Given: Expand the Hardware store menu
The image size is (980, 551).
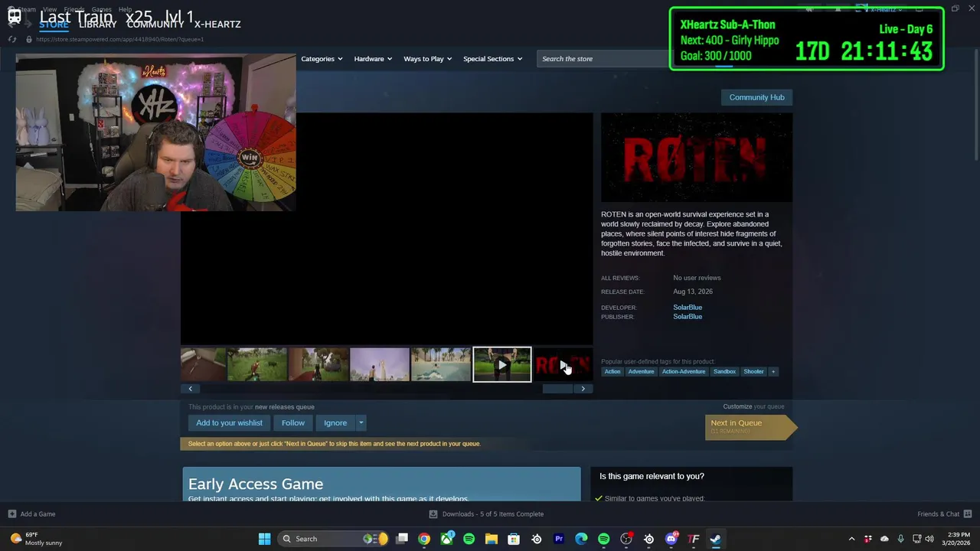Looking at the screenshot, I should [373, 59].
